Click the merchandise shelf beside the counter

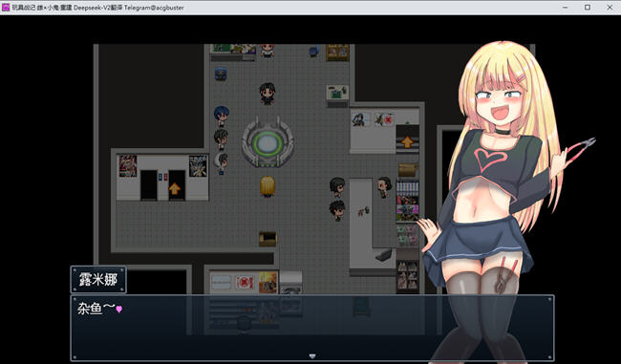407,202
